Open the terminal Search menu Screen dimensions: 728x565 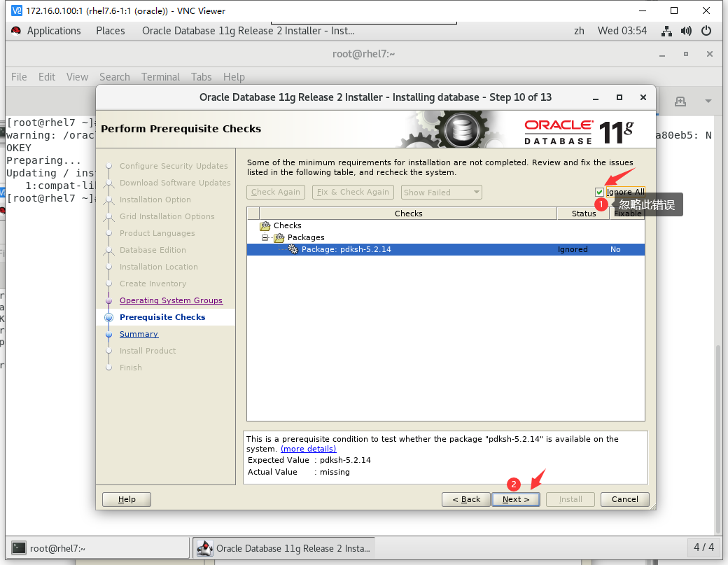[114, 77]
